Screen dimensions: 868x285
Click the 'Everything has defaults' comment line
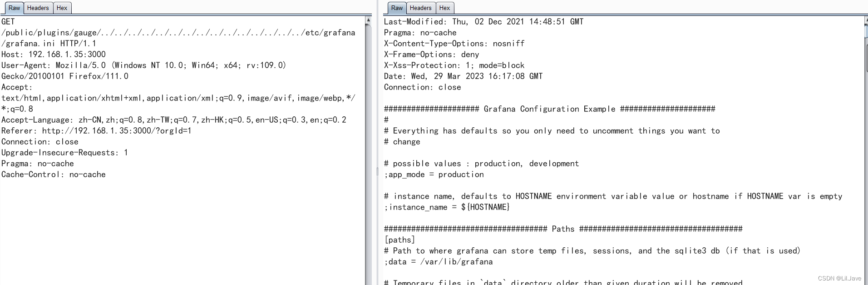[x=552, y=130]
